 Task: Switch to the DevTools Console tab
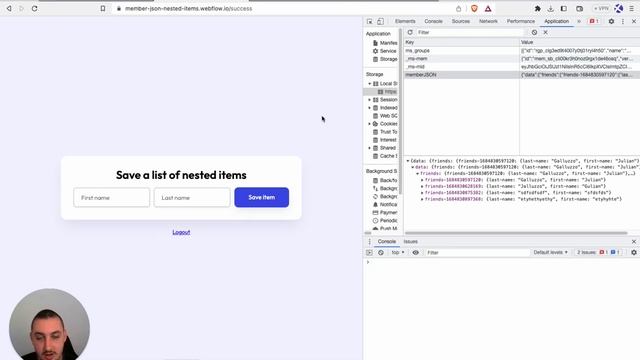[x=433, y=21]
